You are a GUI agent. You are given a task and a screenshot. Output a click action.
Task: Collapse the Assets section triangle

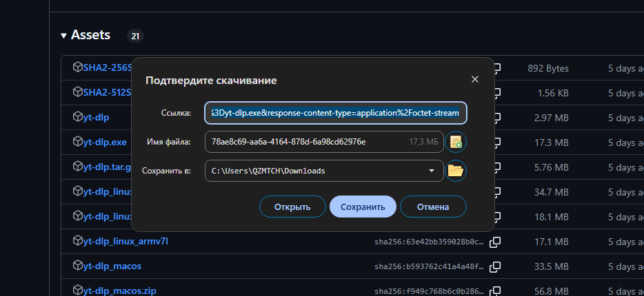point(63,36)
